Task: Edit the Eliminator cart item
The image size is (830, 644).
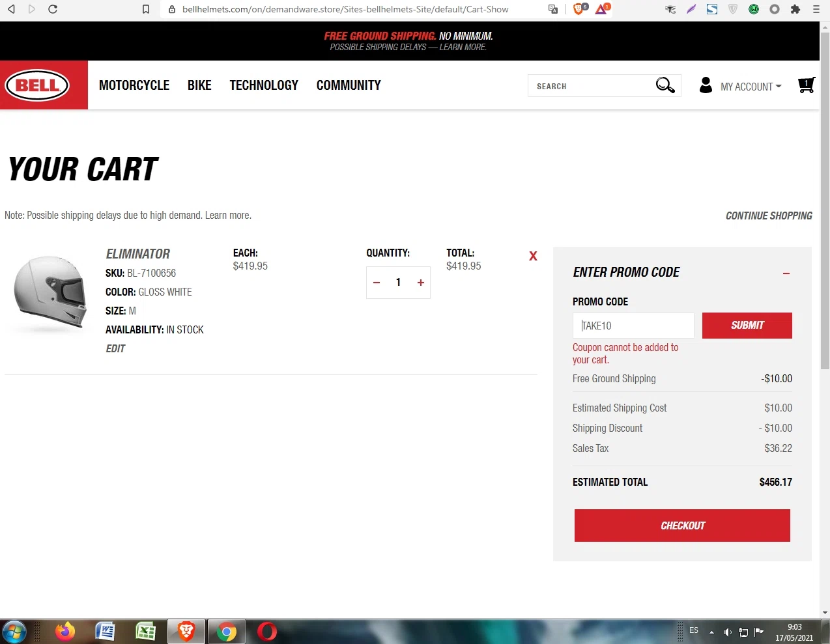Action: click(x=115, y=348)
